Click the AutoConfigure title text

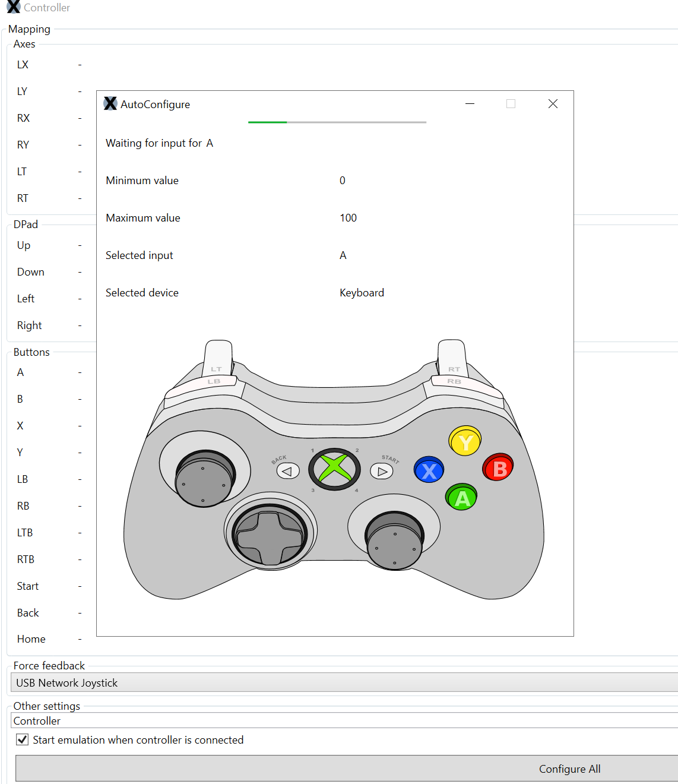[x=155, y=104]
